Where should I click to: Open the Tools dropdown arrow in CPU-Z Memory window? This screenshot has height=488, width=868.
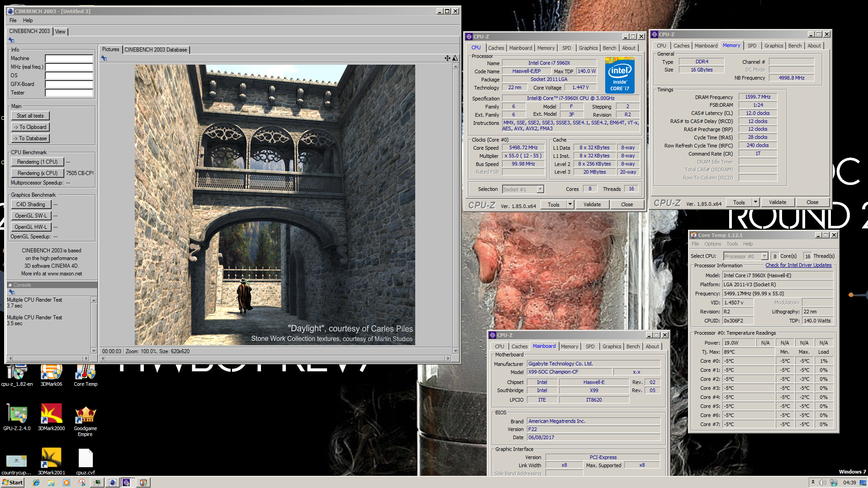(755, 202)
